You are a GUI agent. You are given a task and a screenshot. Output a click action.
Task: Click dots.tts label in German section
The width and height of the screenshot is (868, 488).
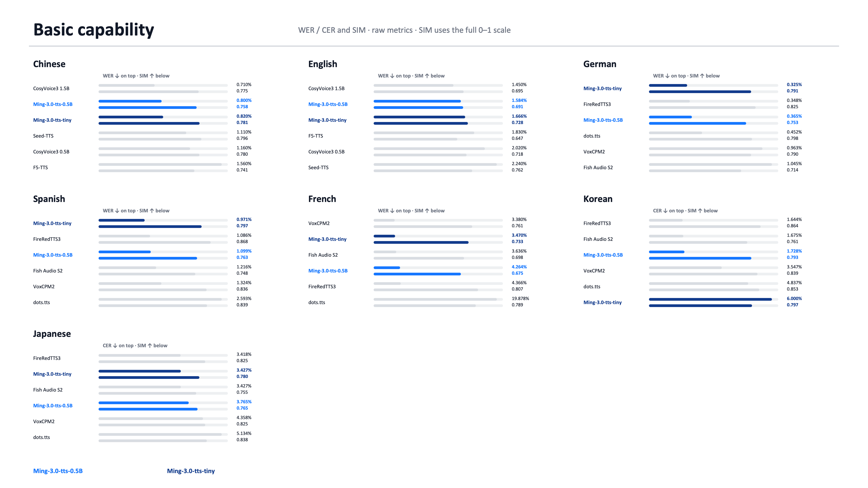(x=592, y=136)
